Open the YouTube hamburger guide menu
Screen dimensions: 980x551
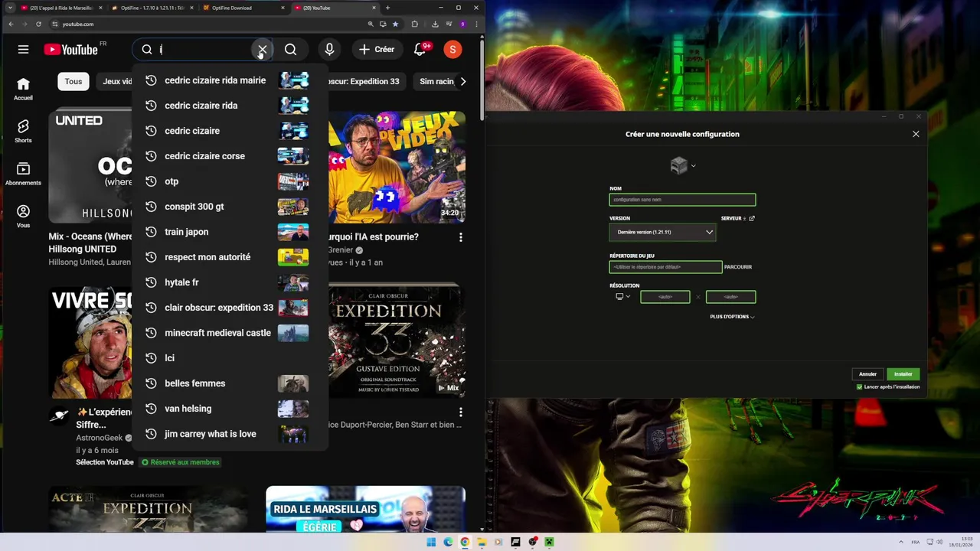tap(23, 50)
